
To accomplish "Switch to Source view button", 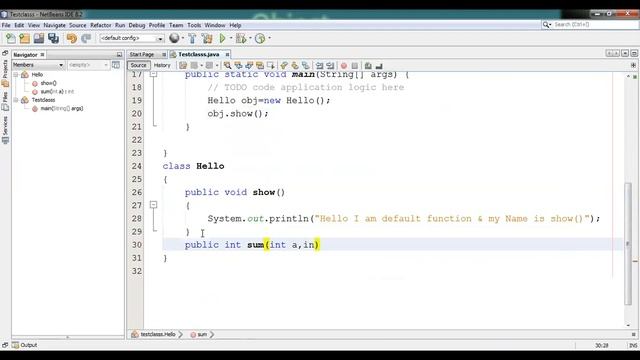I will [x=138, y=65].
